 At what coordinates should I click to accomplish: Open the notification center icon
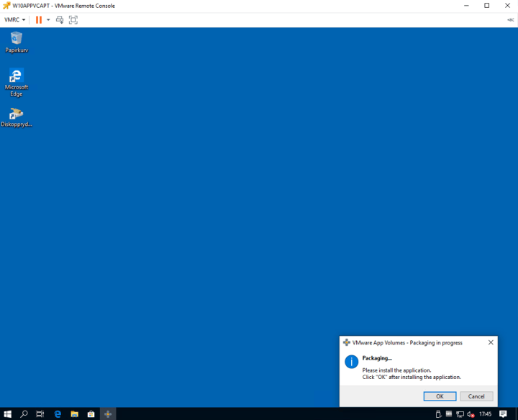[503, 414]
